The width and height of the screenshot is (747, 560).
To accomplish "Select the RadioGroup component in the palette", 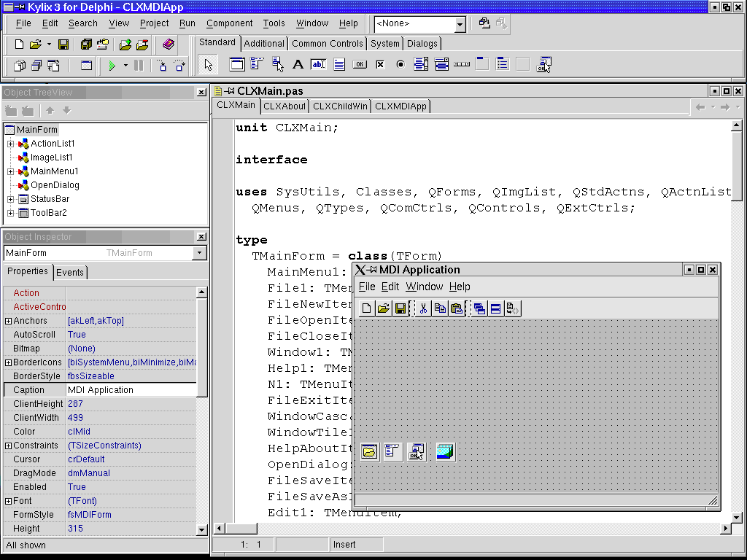I will point(503,64).
